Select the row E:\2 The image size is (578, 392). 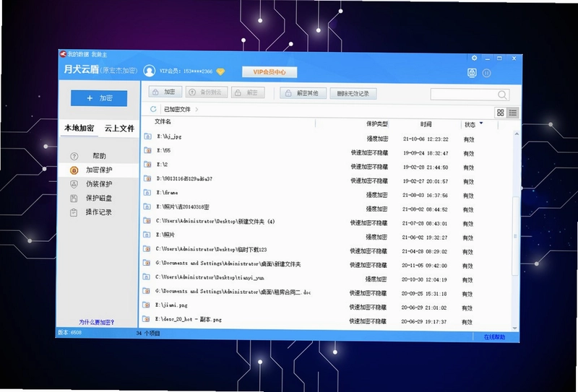point(327,165)
